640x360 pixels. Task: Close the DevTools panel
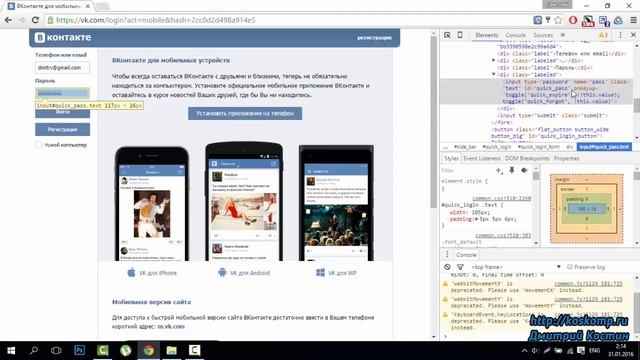point(633,35)
